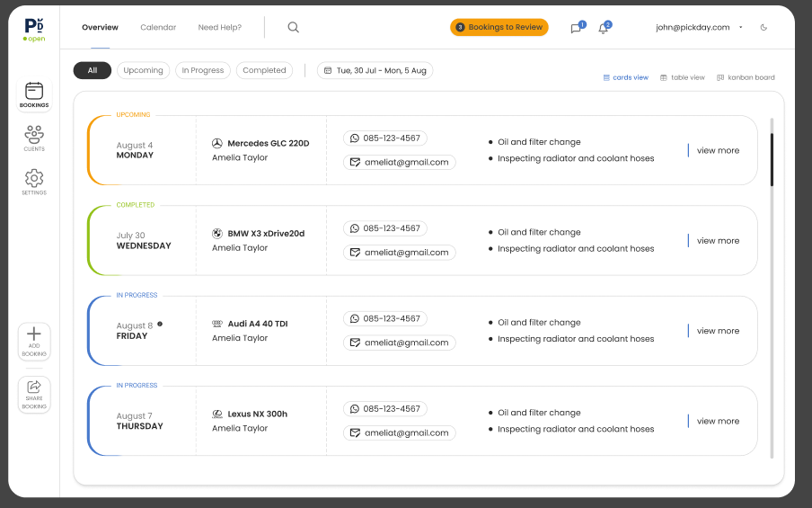Select the BMW X3 xDrive20d title

click(x=266, y=233)
